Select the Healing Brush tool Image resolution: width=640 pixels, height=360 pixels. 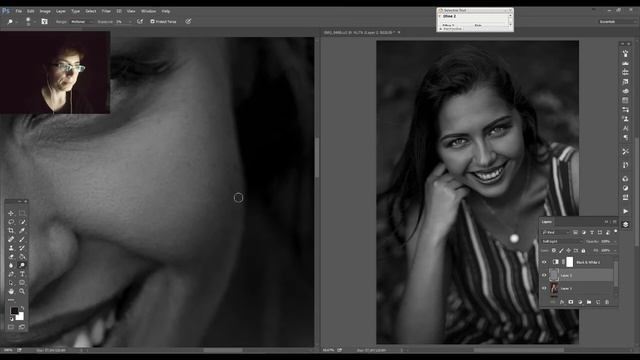[11, 239]
